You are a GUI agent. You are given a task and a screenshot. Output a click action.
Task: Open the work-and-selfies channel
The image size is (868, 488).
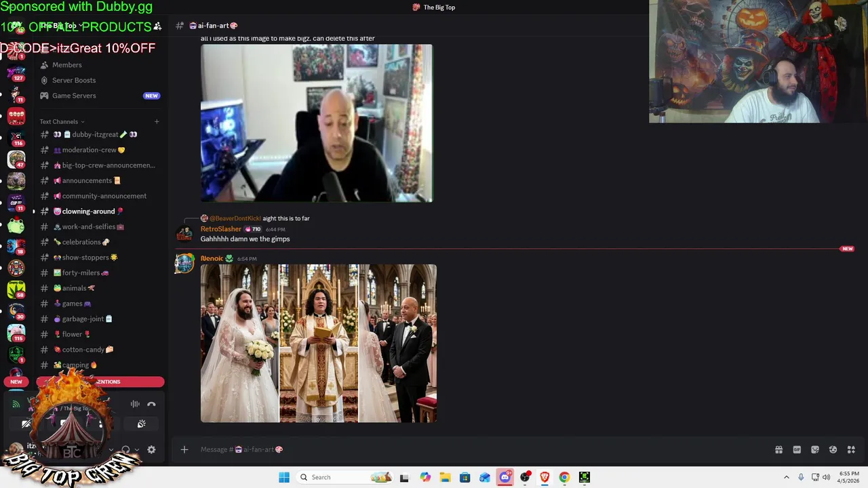[100, 226]
